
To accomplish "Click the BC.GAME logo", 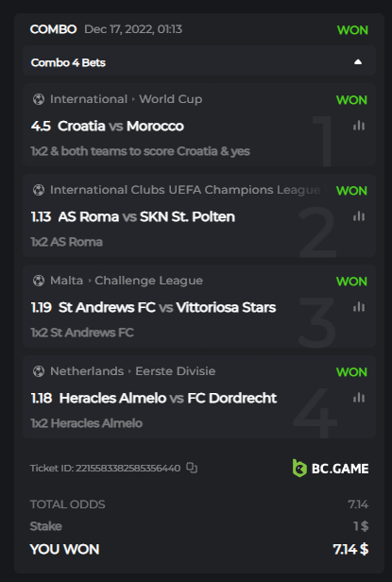I will tap(331, 468).
